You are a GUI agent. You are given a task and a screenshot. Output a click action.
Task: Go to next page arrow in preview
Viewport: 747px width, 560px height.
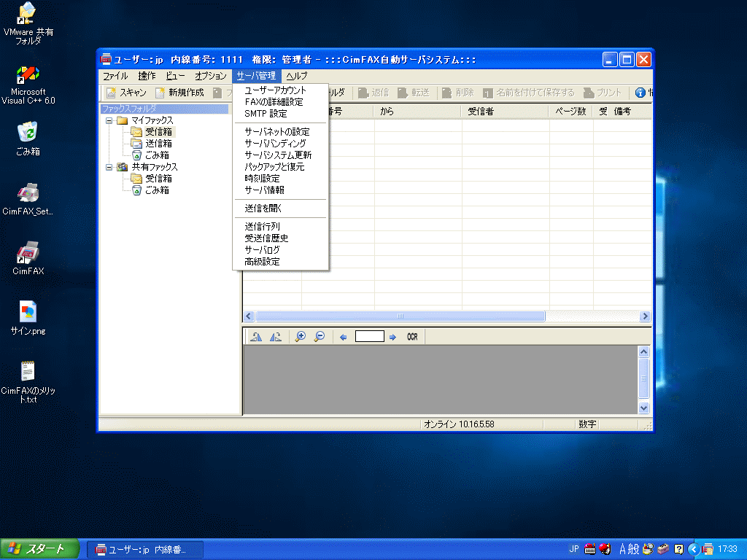click(x=392, y=337)
